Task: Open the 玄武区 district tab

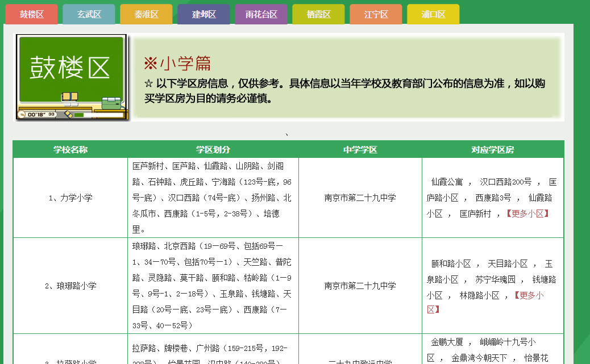Action: point(89,14)
